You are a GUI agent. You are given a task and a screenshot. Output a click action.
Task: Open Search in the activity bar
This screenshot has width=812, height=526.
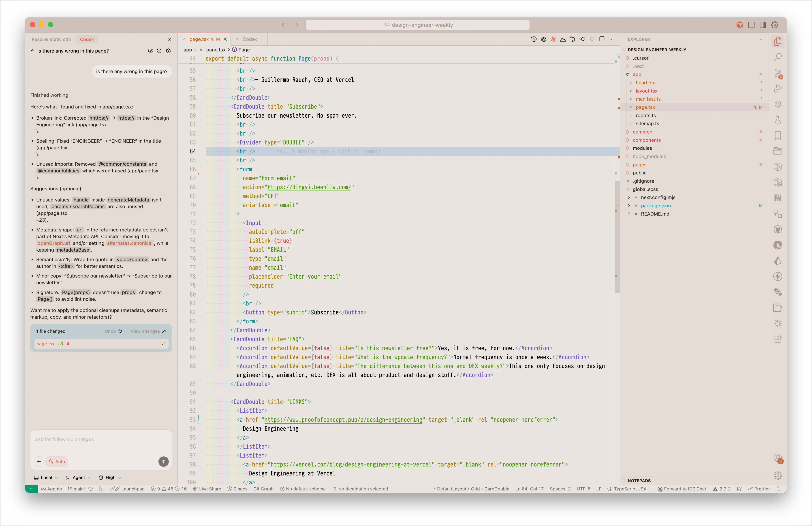[778, 57]
